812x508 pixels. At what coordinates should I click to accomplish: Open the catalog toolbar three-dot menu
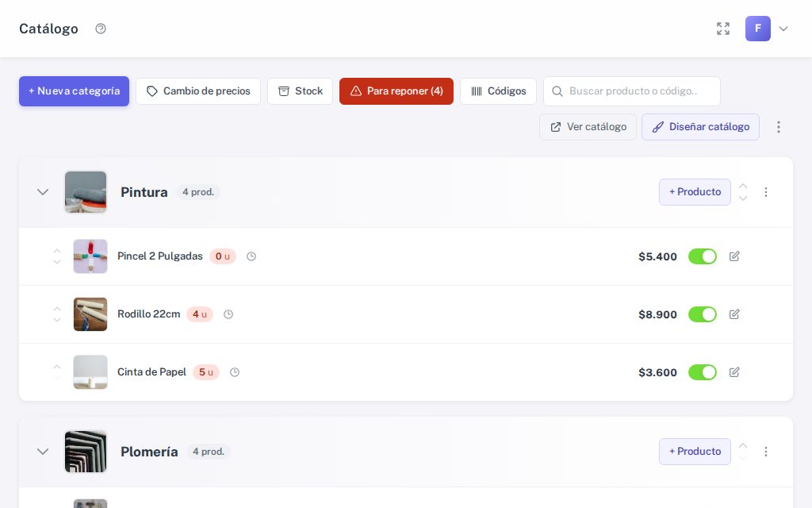click(x=779, y=127)
